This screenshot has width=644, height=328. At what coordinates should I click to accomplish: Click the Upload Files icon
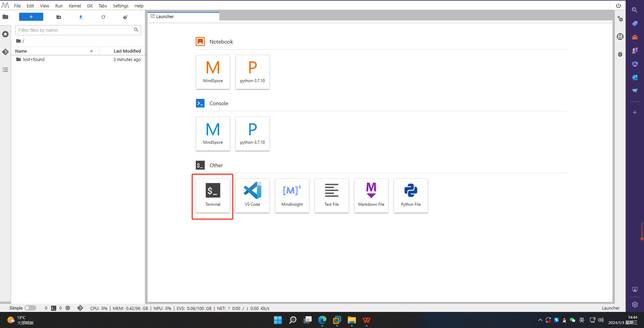pyautogui.click(x=81, y=17)
